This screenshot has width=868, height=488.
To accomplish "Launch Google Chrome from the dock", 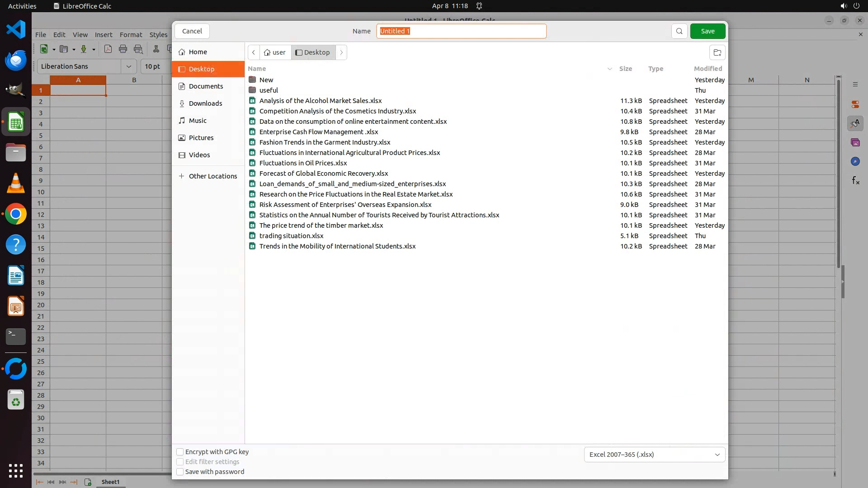I will pyautogui.click(x=16, y=214).
